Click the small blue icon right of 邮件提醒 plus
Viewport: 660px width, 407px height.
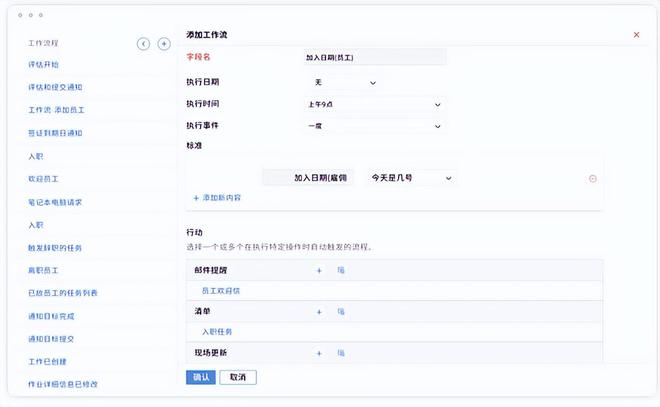coord(341,270)
